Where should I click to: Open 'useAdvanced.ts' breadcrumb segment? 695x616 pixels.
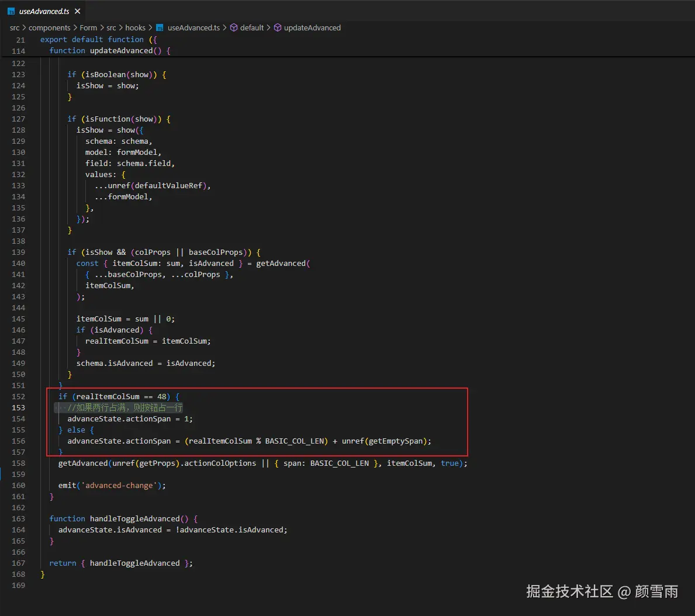[x=193, y=28]
